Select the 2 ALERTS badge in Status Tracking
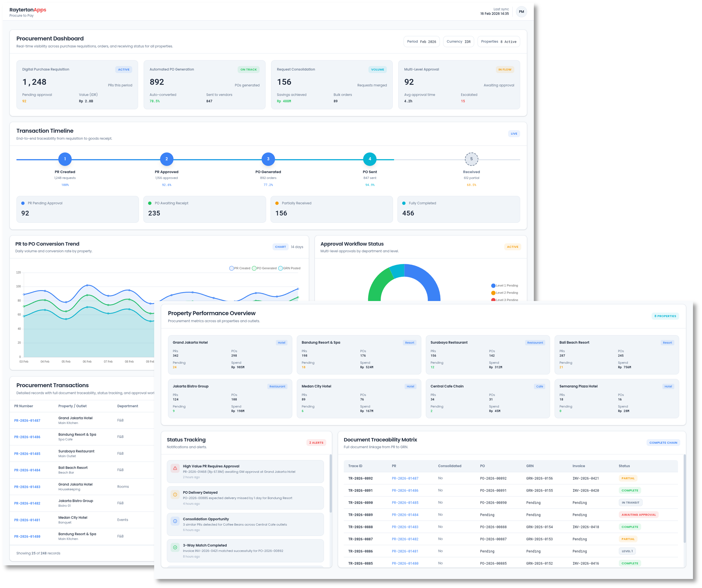Screen dimensions: 702x588 (316, 442)
